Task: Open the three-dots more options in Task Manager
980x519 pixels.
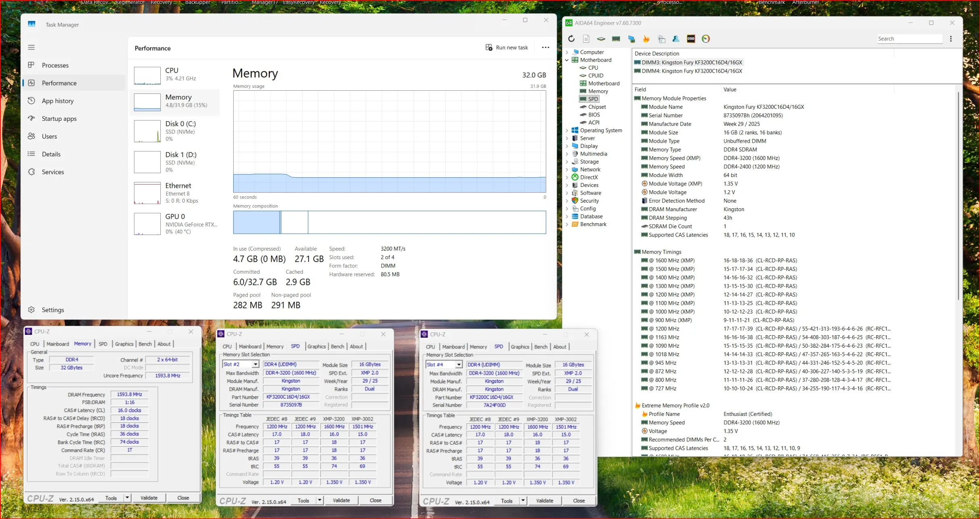Action: point(545,48)
